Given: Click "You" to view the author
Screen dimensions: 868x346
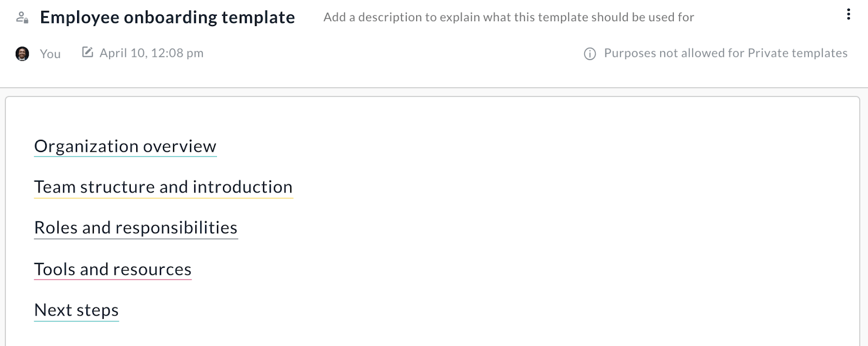Looking at the screenshot, I should pyautogui.click(x=50, y=54).
